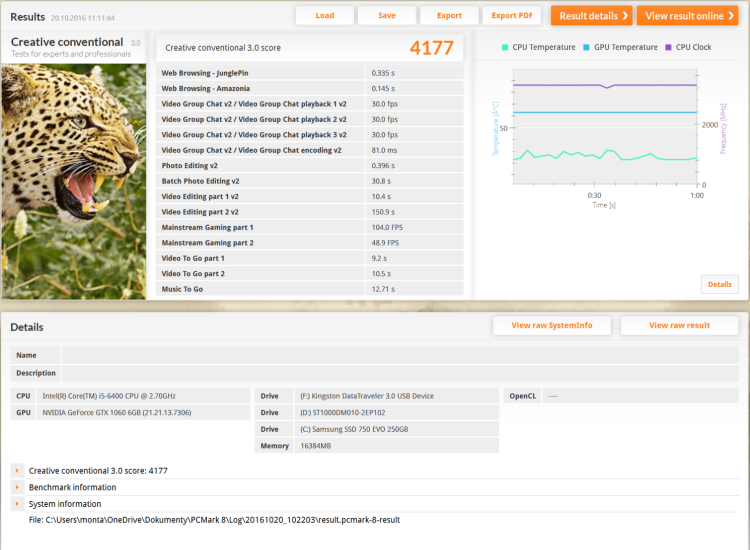Click the Export button

coord(449,15)
